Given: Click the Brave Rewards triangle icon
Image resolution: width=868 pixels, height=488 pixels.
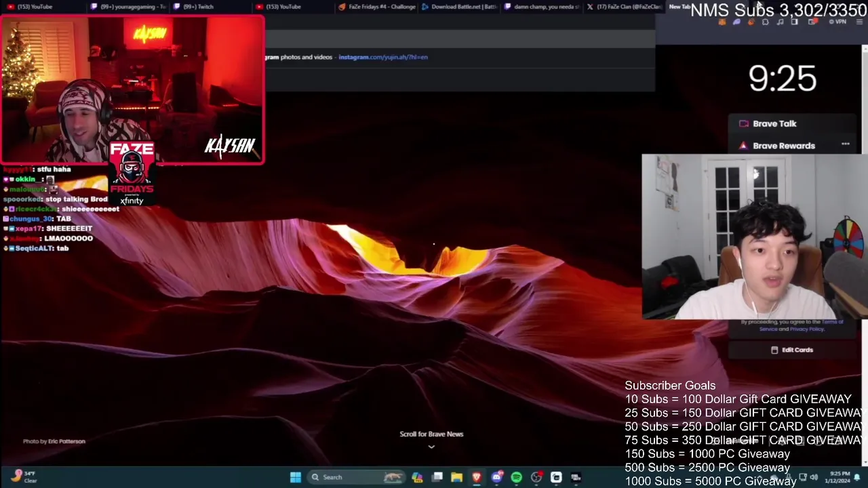Looking at the screenshot, I should [744, 145].
